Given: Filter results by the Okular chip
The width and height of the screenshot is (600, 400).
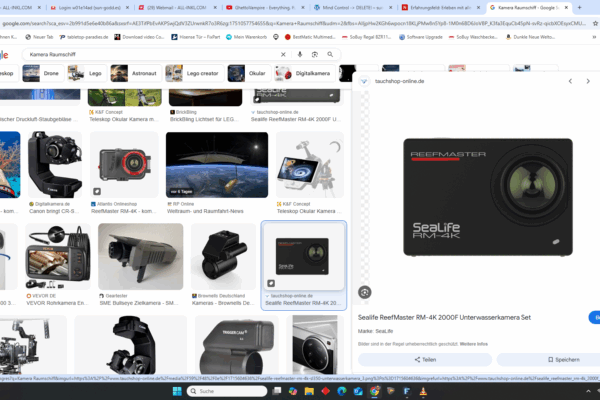Looking at the screenshot, I should coord(248,73).
